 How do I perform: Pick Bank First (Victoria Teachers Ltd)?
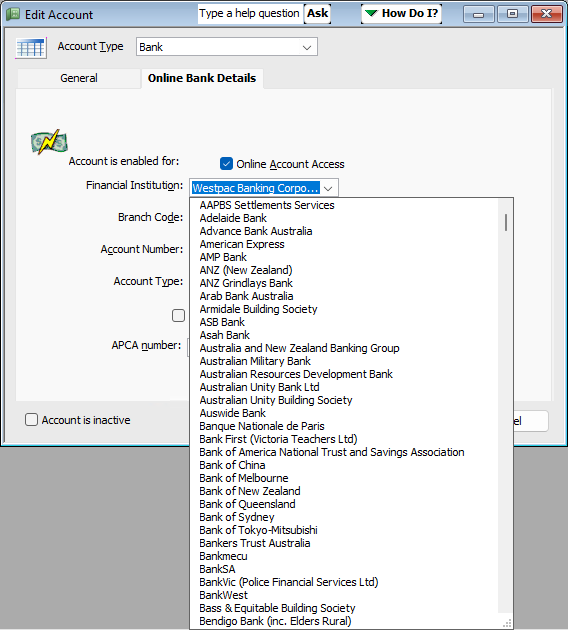coord(278,439)
